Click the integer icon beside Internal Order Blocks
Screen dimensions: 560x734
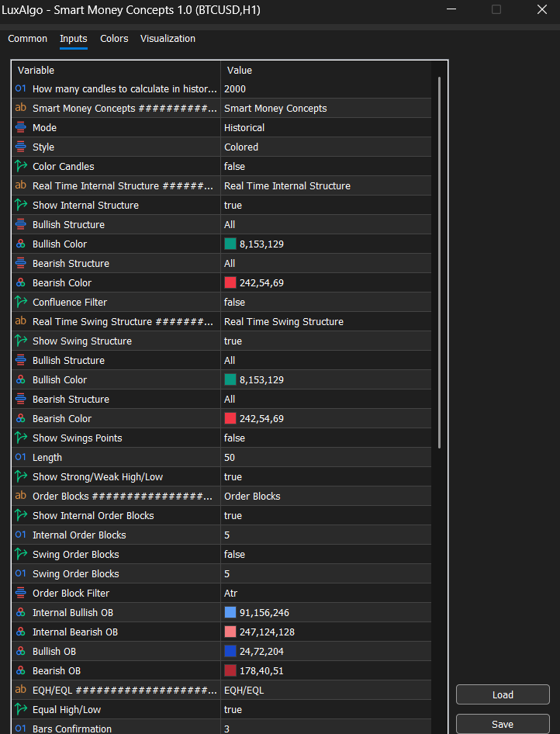pos(21,535)
